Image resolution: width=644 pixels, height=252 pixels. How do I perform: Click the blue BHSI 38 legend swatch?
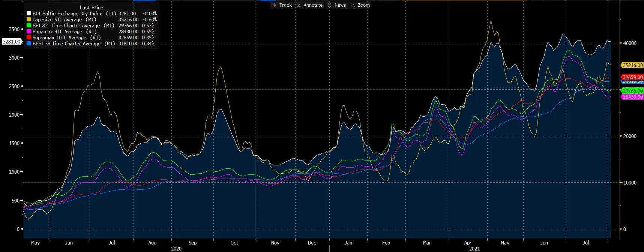pos(29,43)
